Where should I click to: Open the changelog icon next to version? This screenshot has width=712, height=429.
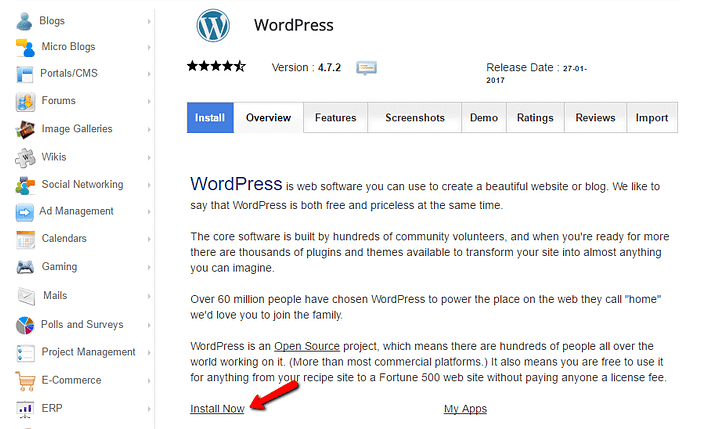click(366, 68)
